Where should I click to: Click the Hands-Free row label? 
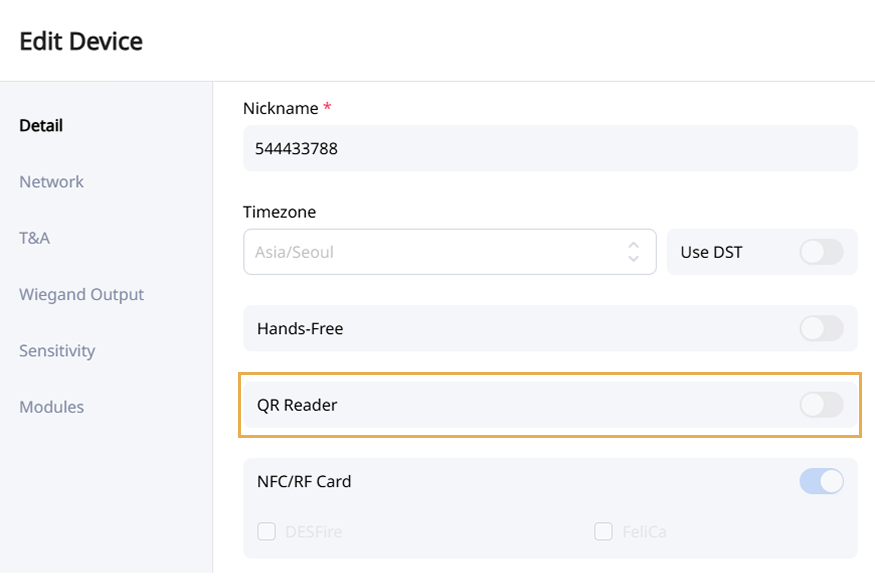[300, 328]
